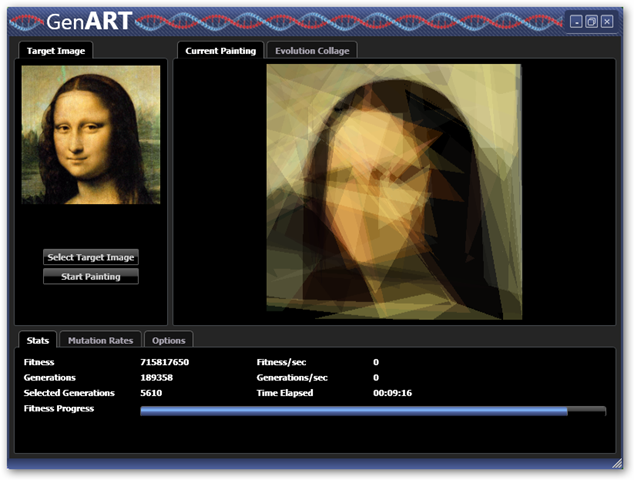The width and height of the screenshot is (634, 480).
Task: Click the Fitness Progress bar
Action: (x=373, y=411)
